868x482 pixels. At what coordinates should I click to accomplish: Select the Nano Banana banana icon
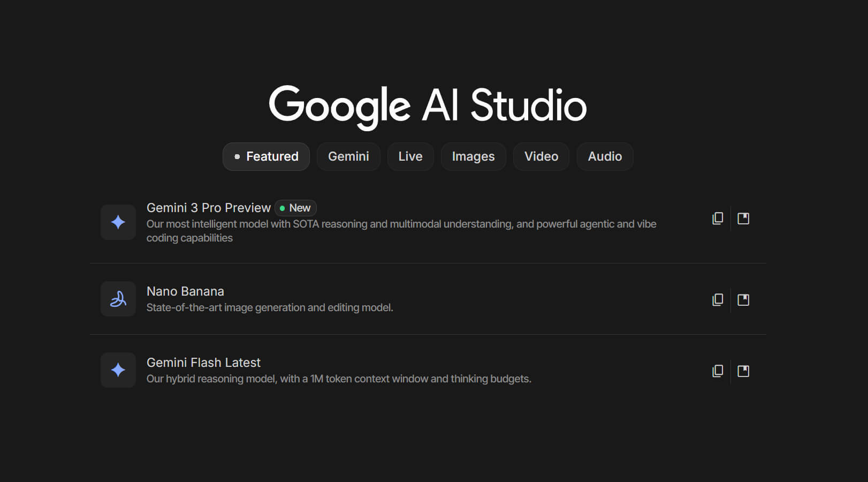coord(118,298)
